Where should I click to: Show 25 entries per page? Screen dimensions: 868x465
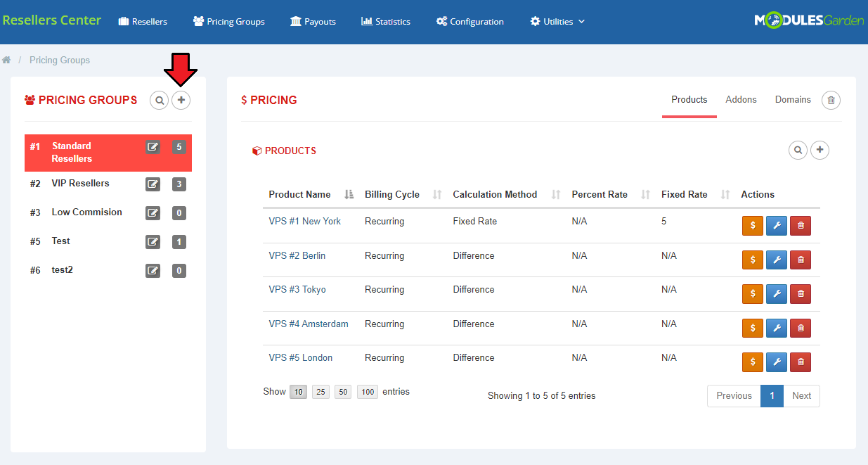coord(320,393)
